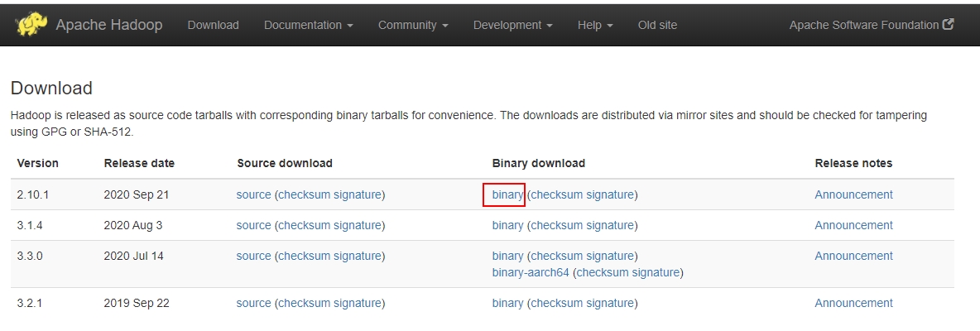Image resolution: width=980 pixels, height=331 pixels.
Task: Download binary for version 3.3.0
Action: pyautogui.click(x=507, y=256)
